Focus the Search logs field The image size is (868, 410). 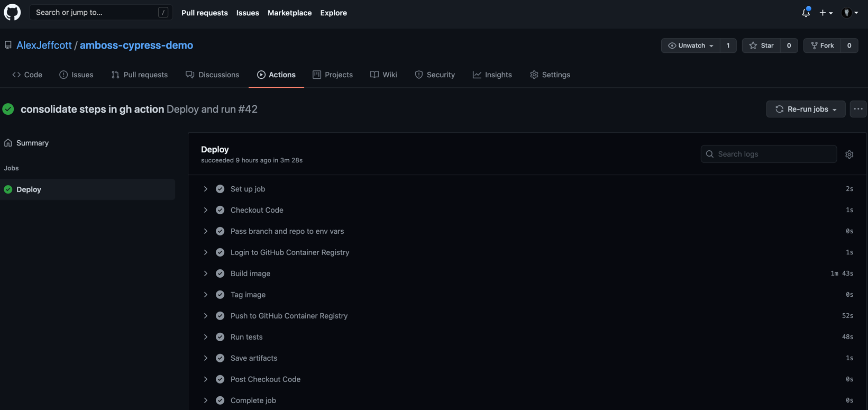point(769,154)
